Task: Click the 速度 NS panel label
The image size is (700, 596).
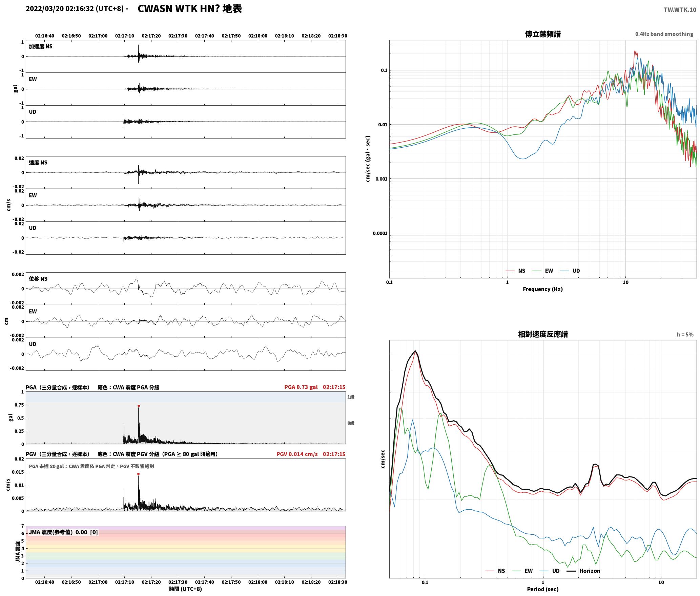Action: [x=38, y=163]
